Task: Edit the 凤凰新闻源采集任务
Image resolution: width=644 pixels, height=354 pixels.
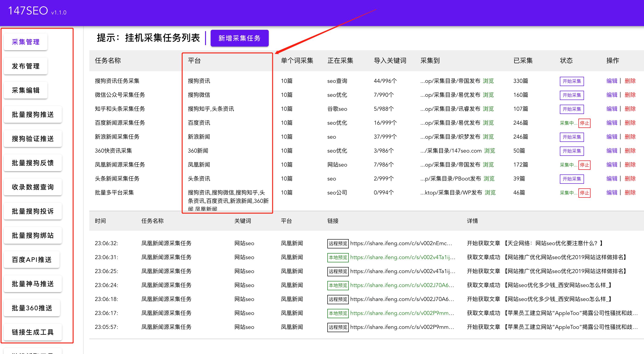Action: point(612,165)
